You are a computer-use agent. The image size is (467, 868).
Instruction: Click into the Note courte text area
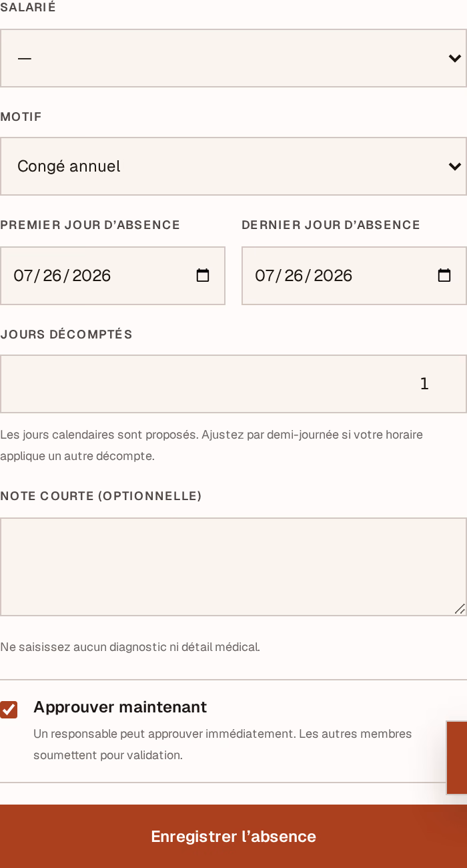click(233, 567)
